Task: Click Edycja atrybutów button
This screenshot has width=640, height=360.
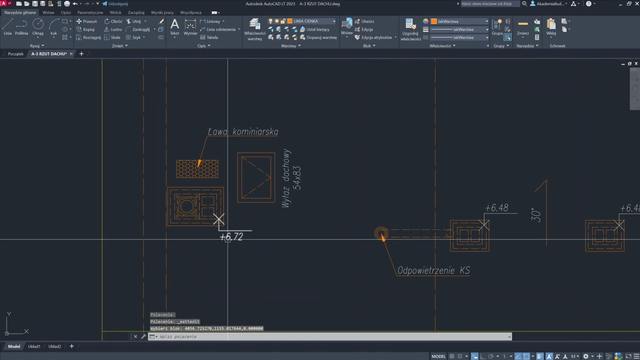Action: (373, 38)
